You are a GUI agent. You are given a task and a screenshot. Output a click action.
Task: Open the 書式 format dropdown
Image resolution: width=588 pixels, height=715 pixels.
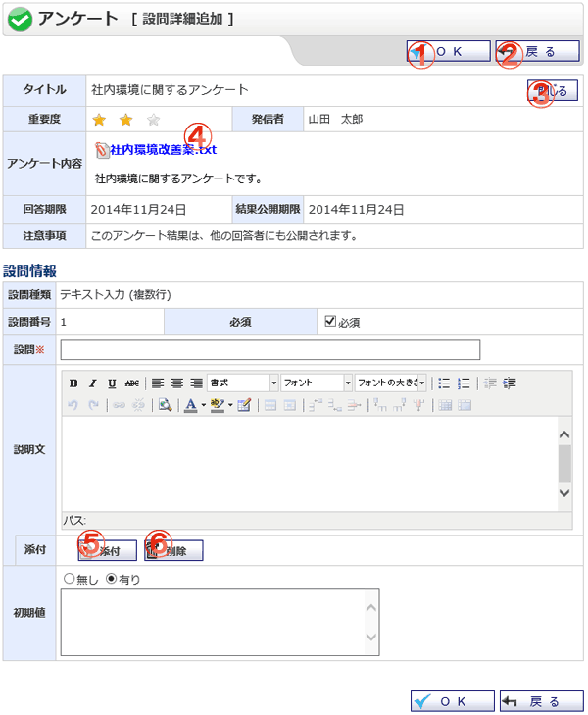pos(243,383)
